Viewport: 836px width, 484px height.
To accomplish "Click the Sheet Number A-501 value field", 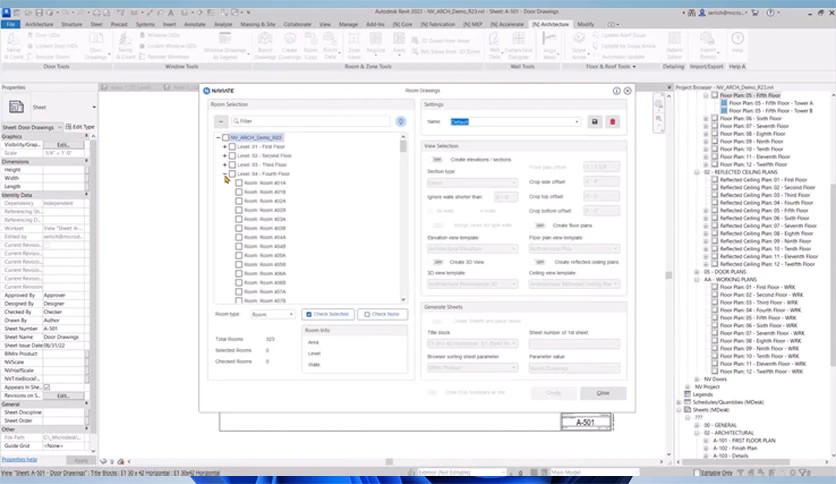I will pyautogui.click(x=63, y=329).
